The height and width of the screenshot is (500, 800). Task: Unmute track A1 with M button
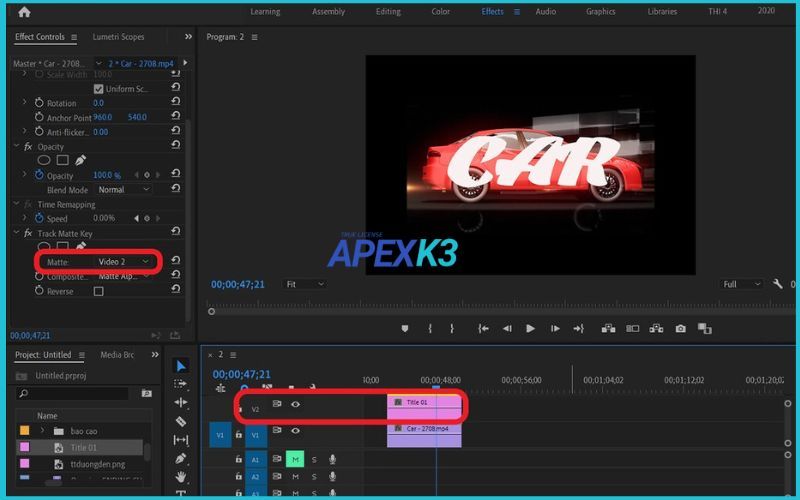tap(295, 459)
